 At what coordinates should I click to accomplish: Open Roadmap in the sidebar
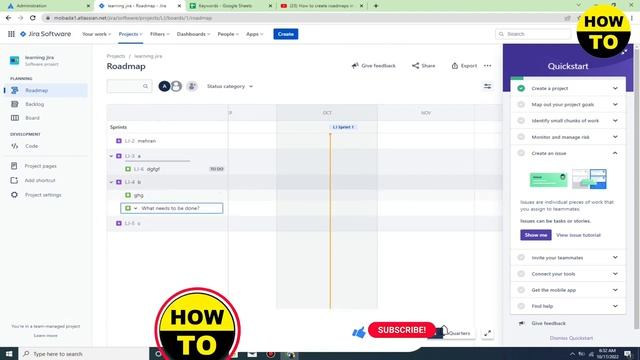[45, 90]
